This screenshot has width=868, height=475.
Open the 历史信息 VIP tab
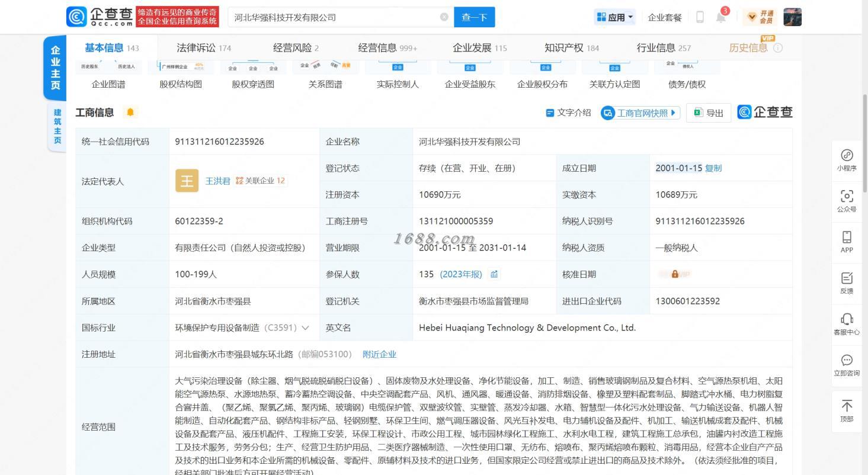[748, 48]
